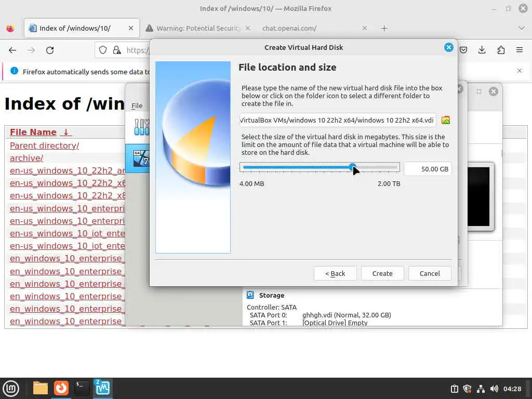Switch to chat.openai.com tab
The width and height of the screenshot is (532, 399).
coord(289,28)
